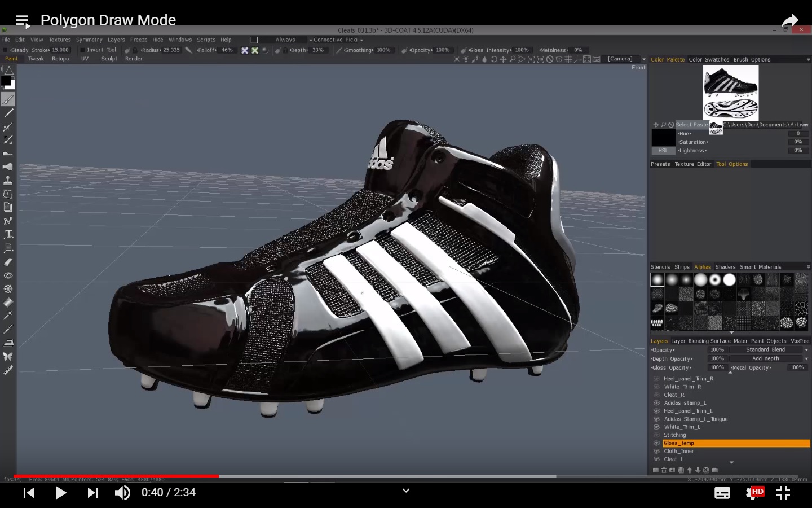Image resolution: width=812 pixels, height=508 pixels.
Task: Open the Textures menu
Action: [x=60, y=40]
